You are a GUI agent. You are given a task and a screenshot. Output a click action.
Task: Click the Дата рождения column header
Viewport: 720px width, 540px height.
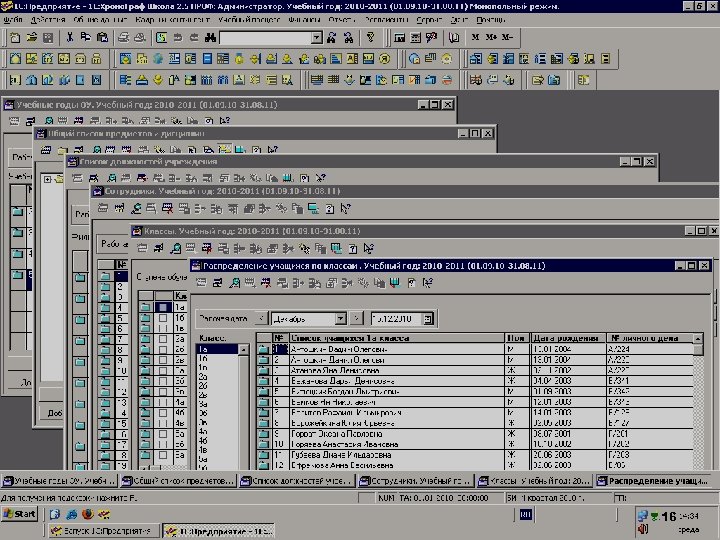(x=568, y=338)
